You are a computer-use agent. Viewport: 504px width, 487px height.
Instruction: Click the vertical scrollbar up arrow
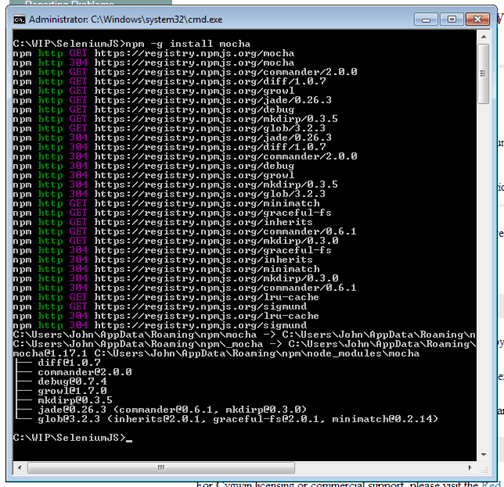coord(484,36)
